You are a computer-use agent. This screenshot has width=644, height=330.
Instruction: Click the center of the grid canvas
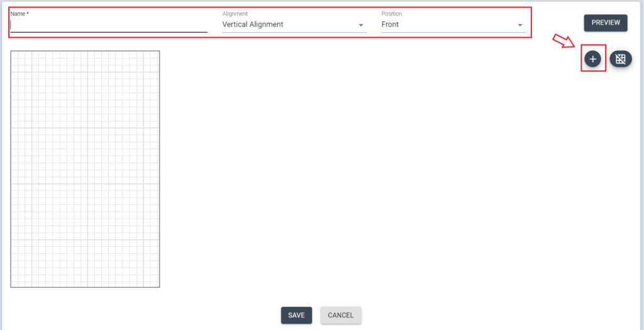click(85, 169)
